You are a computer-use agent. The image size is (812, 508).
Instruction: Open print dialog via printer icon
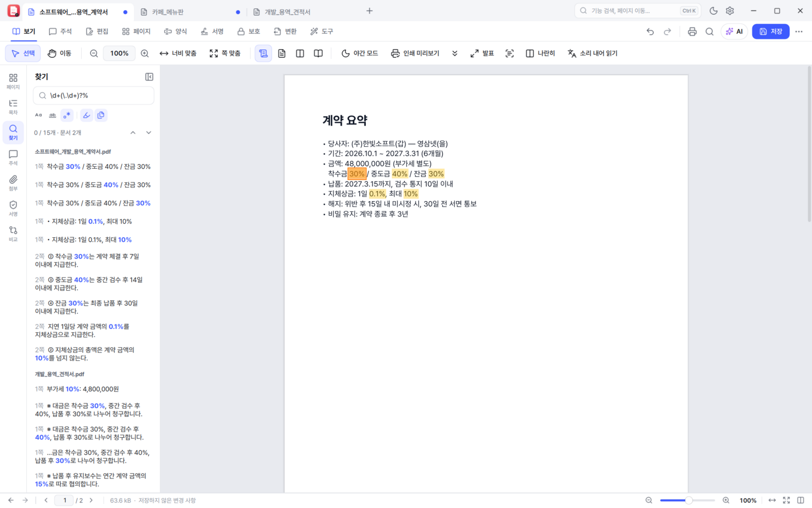[692, 31]
